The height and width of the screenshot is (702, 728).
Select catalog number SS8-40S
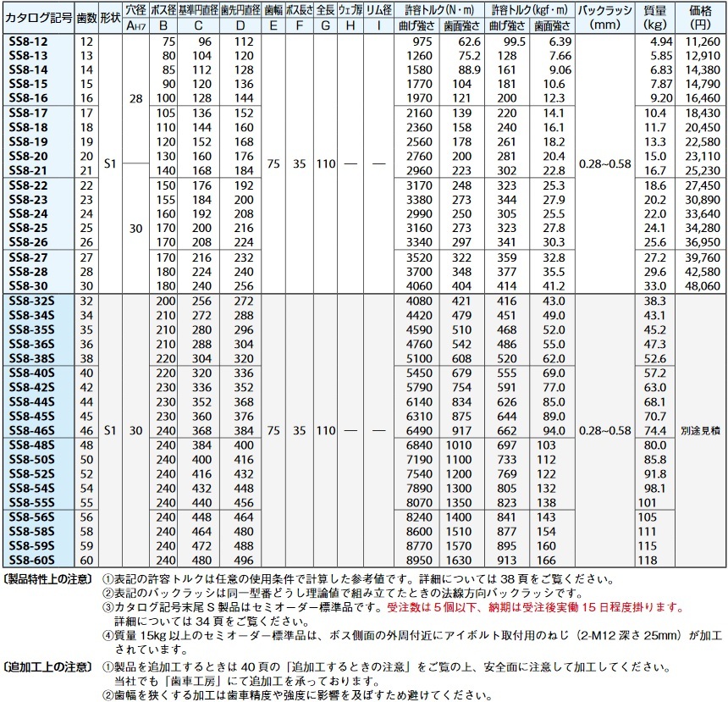pyautogui.click(x=31, y=373)
